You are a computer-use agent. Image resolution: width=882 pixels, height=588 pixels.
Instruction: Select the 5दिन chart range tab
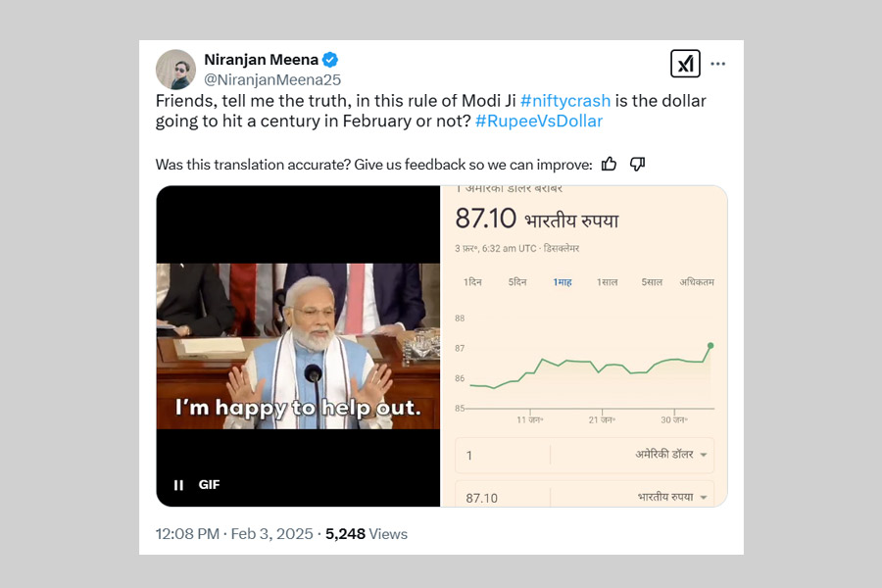[x=517, y=282]
